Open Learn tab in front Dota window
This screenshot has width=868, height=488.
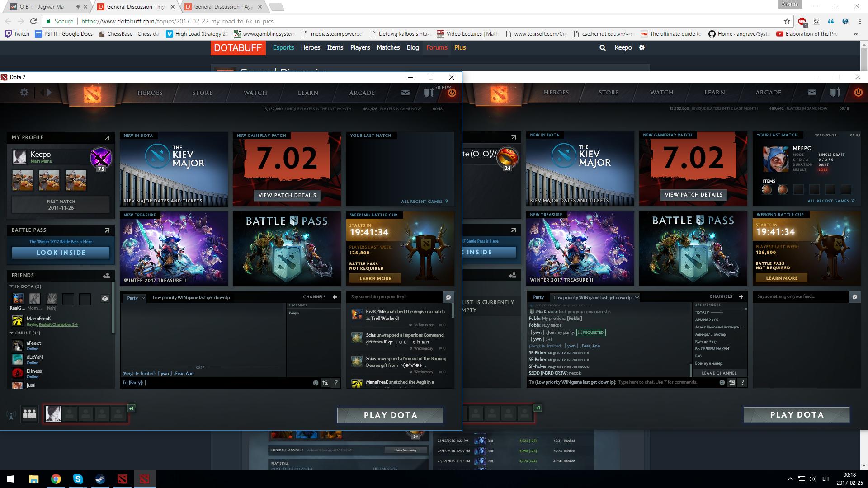(308, 93)
